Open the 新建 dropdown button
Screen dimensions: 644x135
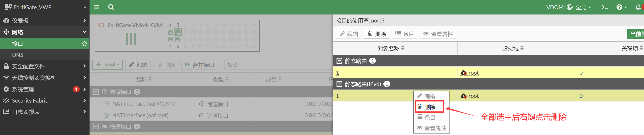coord(108,65)
